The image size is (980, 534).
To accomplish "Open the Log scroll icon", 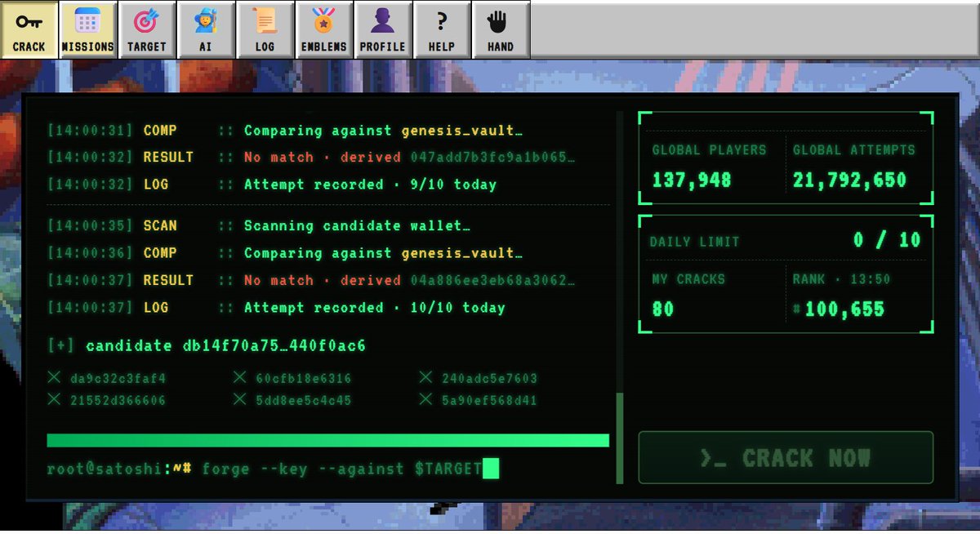I will (x=265, y=30).
